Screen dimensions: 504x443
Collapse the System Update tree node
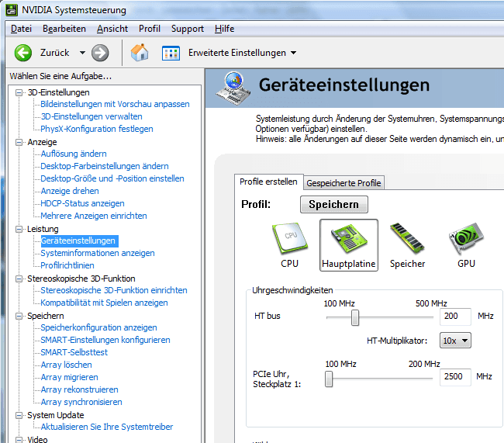tap(19, 415)
